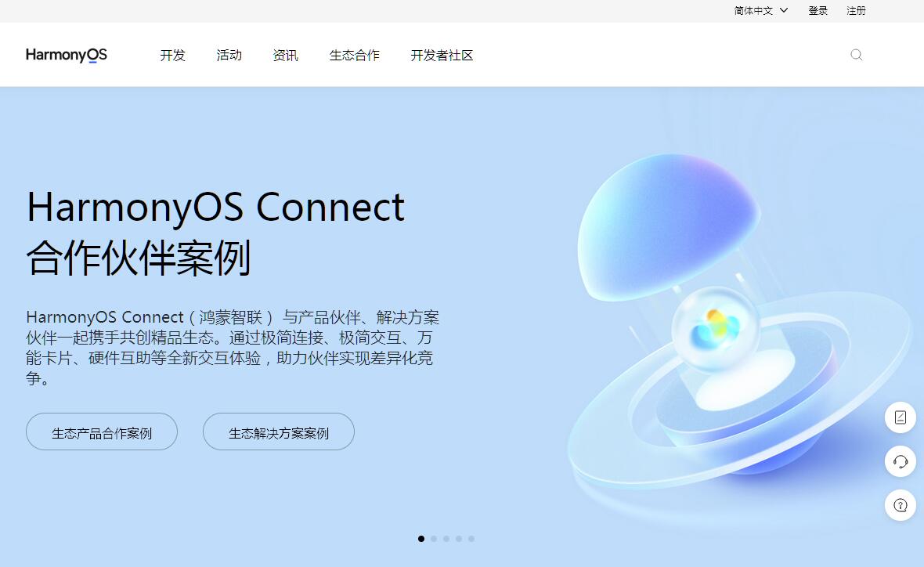The image size is (924, 567).
Task: Click the search magnifier icon
Action: (x=856, y=55)
